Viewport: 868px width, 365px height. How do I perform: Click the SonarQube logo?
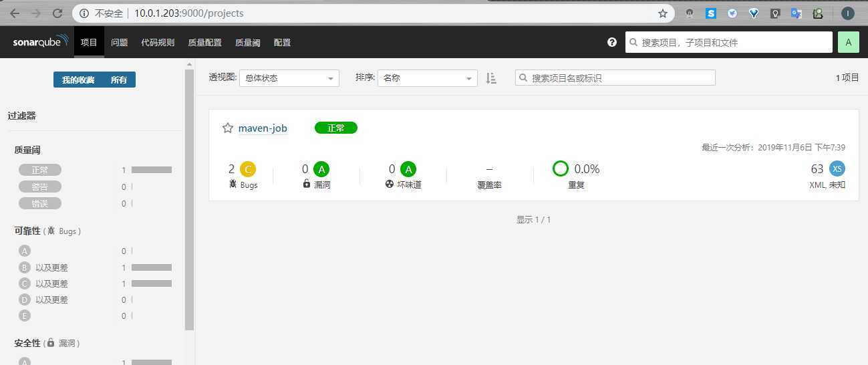pyautogui.click(x=40, y=42)
